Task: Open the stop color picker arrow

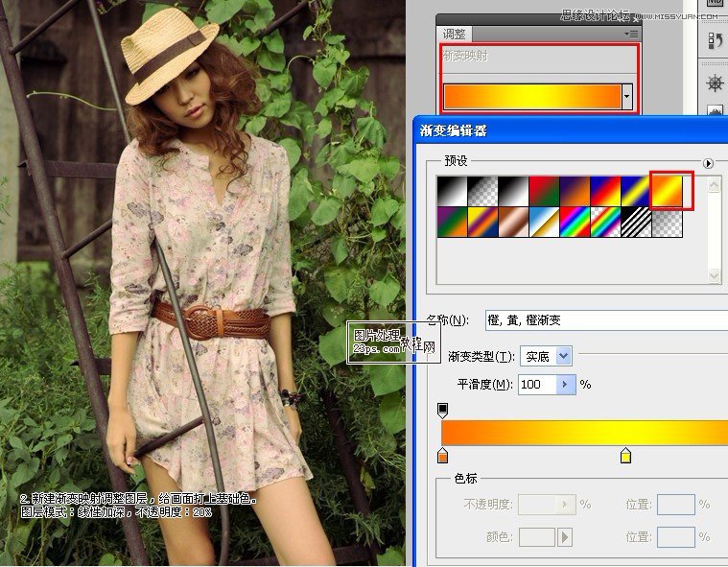Action: click(564, 537)
